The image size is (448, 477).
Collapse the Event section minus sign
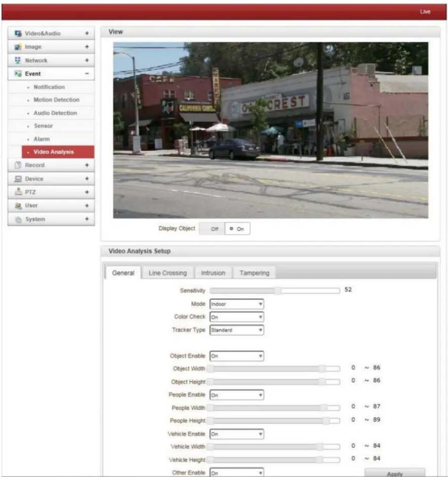click(87, 74)
